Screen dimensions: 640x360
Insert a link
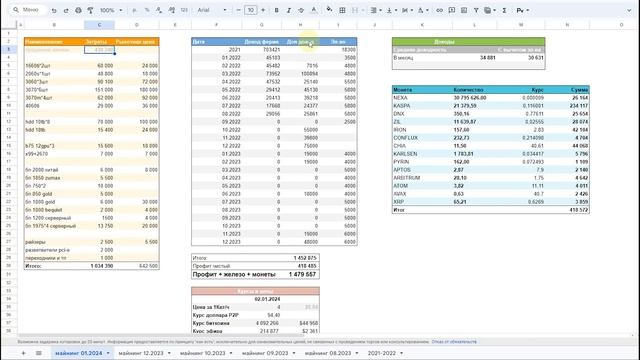coord(439,10)
